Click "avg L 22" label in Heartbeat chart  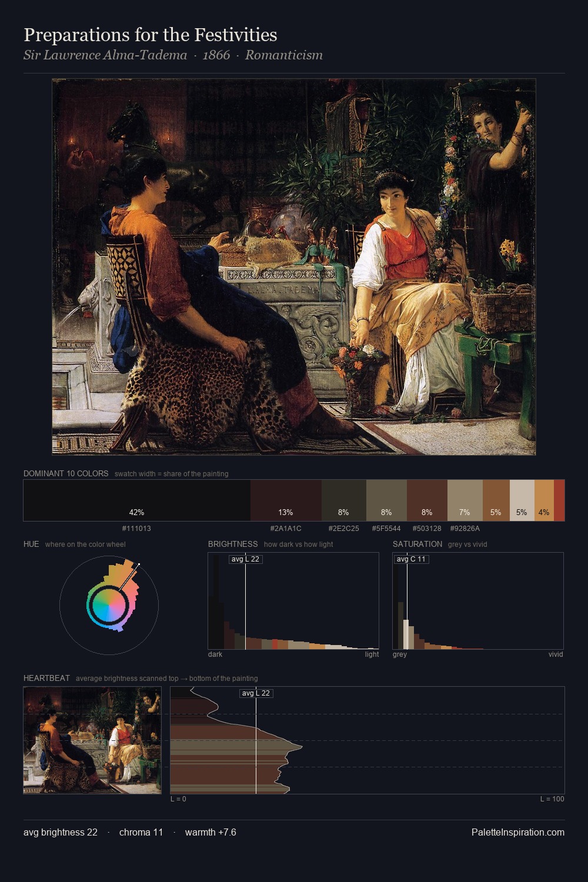point(256,693)
